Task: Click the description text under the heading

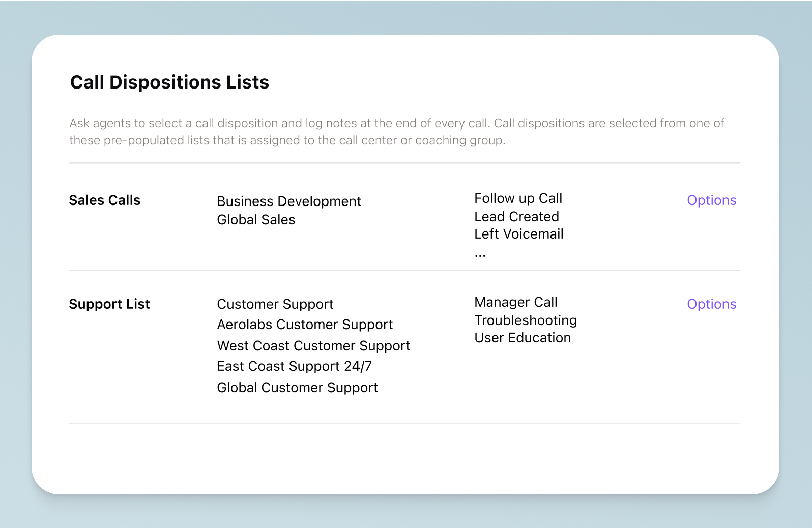Action: tap(397, 131)
